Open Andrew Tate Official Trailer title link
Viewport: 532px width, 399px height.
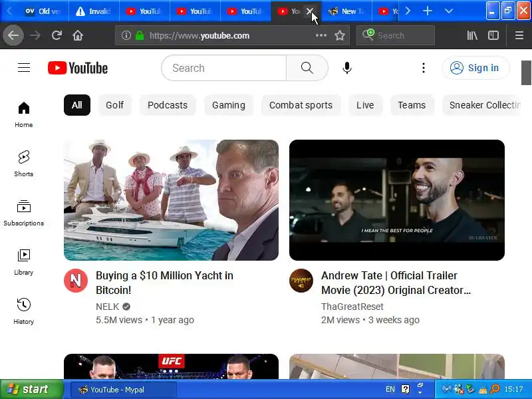(396, 283)
